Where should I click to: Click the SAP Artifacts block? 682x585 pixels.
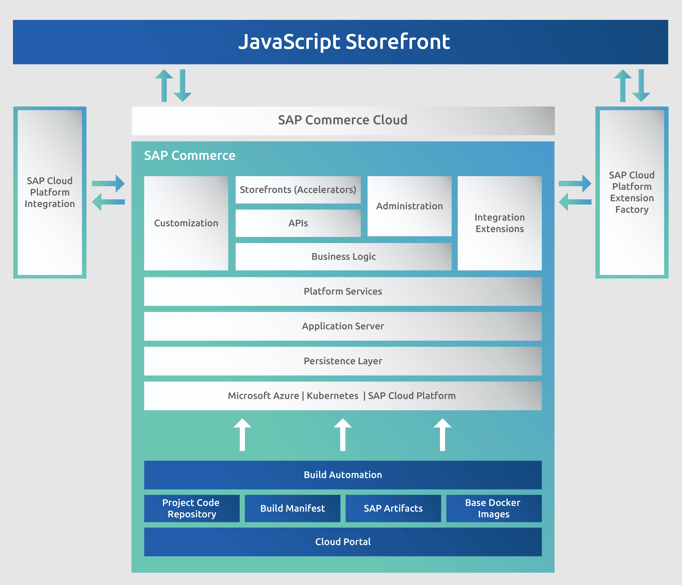(393, 508)
